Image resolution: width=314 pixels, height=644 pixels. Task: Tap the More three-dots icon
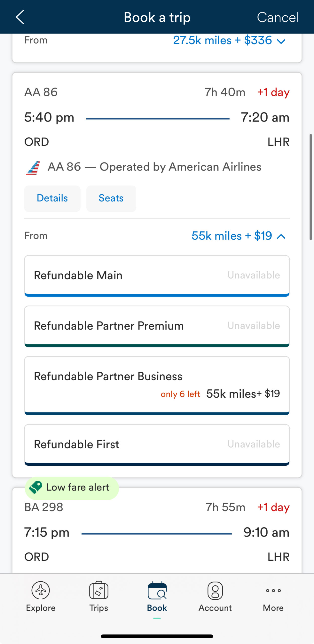[x=273, y=590]
